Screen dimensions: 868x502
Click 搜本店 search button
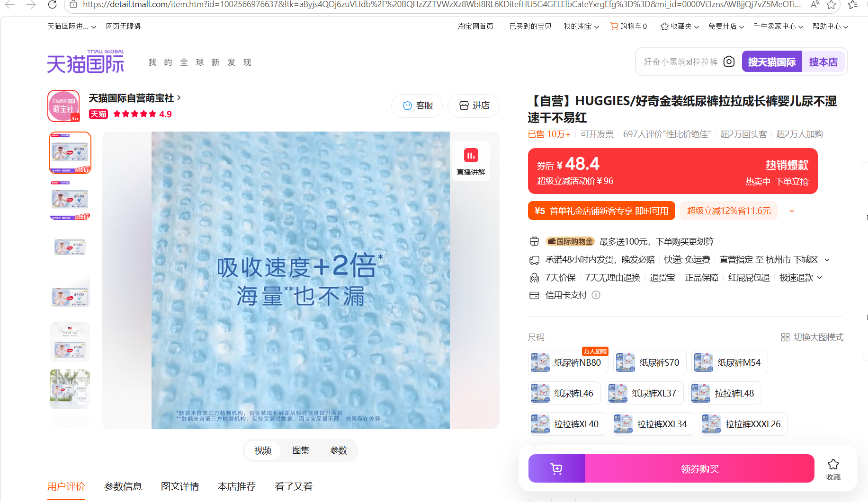coord(823,62)
